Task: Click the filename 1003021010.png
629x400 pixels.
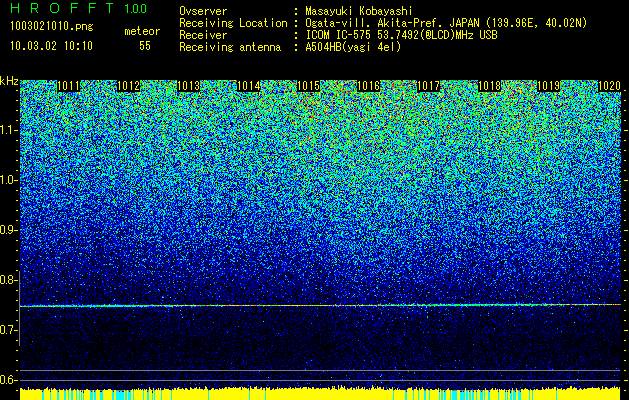Action: 52,27
